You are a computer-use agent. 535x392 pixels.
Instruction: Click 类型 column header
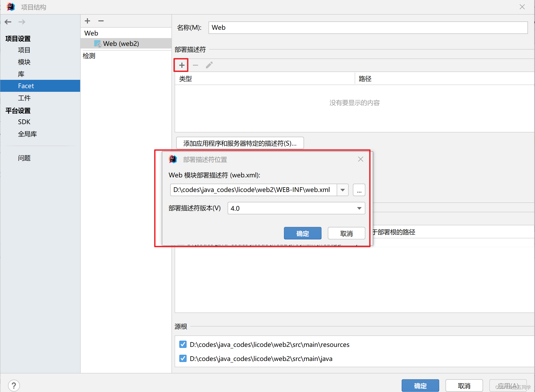[265, 79]
